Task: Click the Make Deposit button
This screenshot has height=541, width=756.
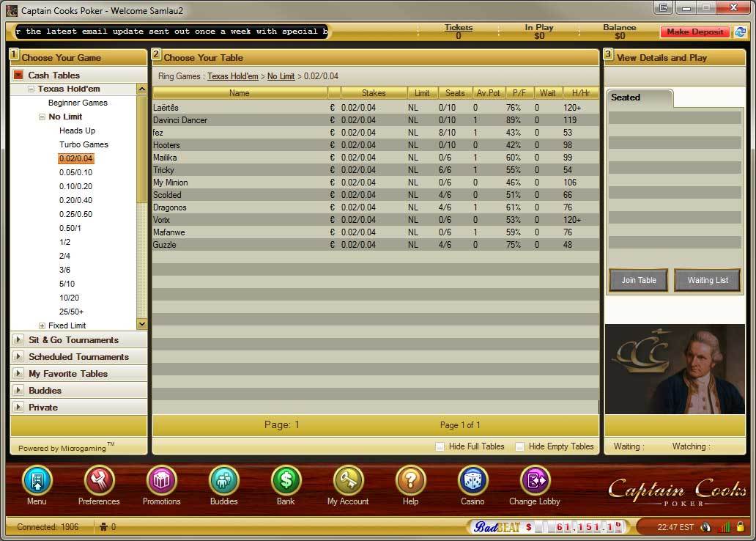Action: [x=694, y=32]
